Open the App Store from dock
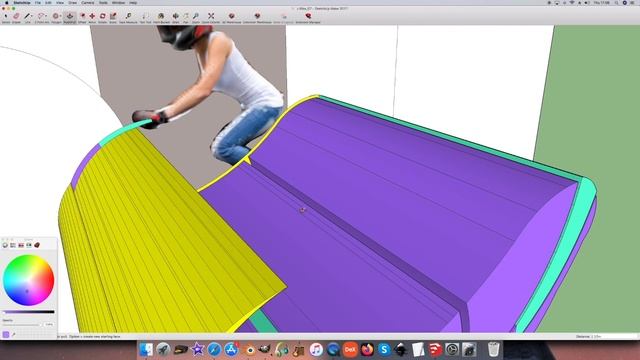 (231, 350)
